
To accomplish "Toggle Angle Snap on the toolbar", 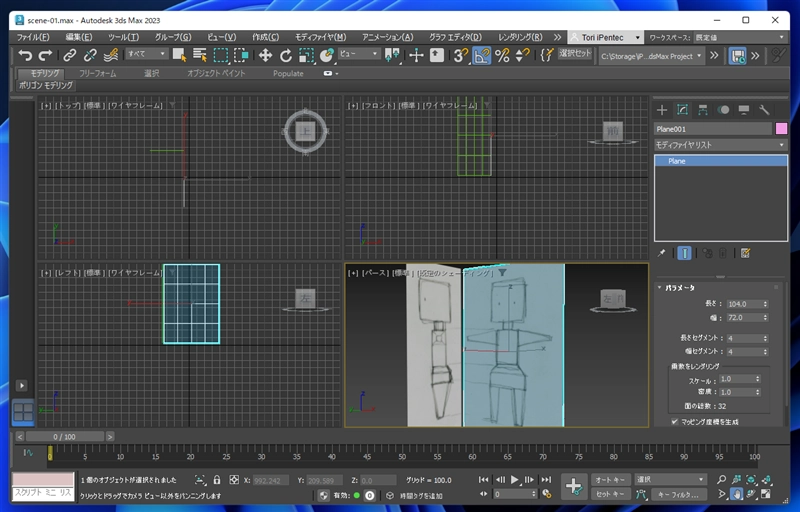I will [x=482, y=55].
